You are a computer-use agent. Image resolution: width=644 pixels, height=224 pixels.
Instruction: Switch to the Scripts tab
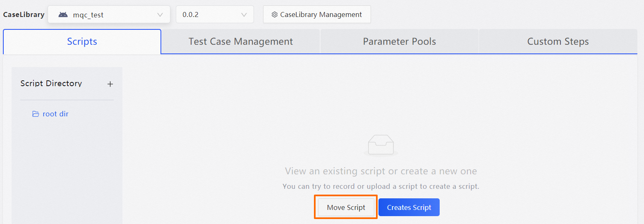[82, 41]
